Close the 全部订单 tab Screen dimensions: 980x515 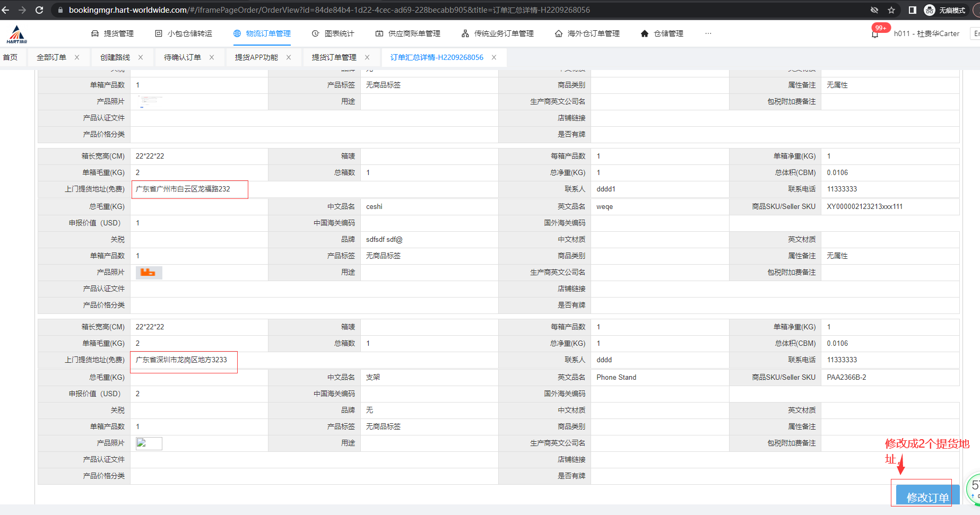(77, 57)
